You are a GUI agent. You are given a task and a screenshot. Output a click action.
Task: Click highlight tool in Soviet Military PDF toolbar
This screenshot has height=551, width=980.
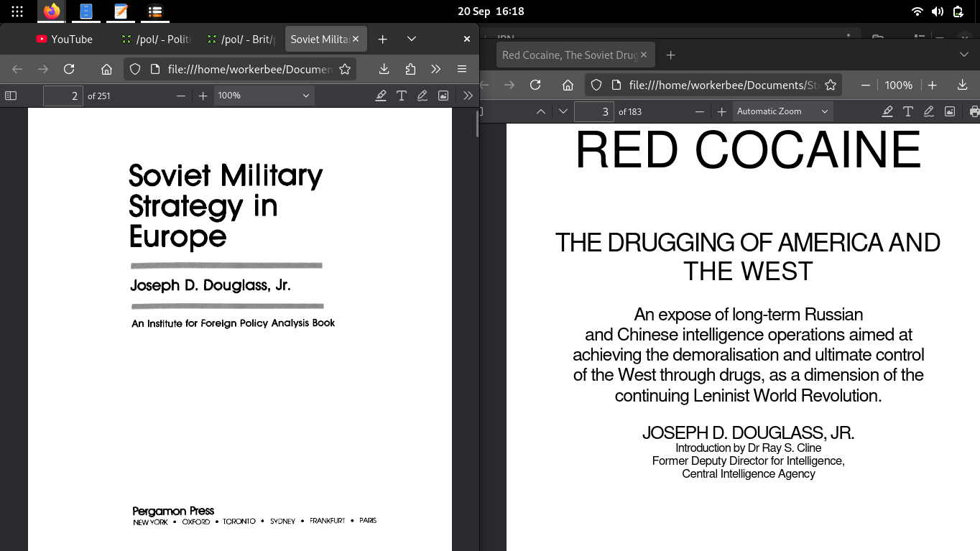click(381, 96)
